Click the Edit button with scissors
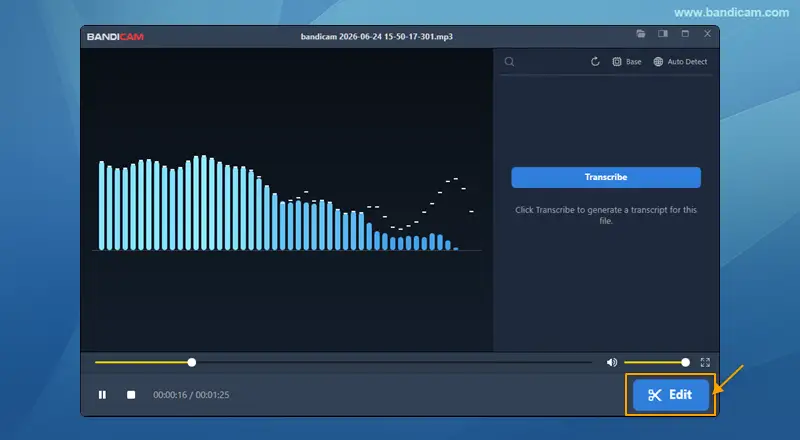Viewport: 800px width, 440px height. point(671,395)
